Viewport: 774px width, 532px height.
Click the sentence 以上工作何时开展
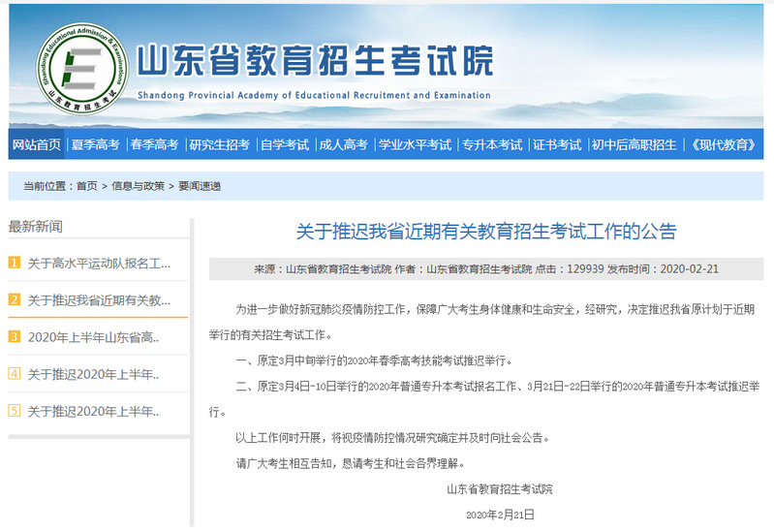click(392, 438)
